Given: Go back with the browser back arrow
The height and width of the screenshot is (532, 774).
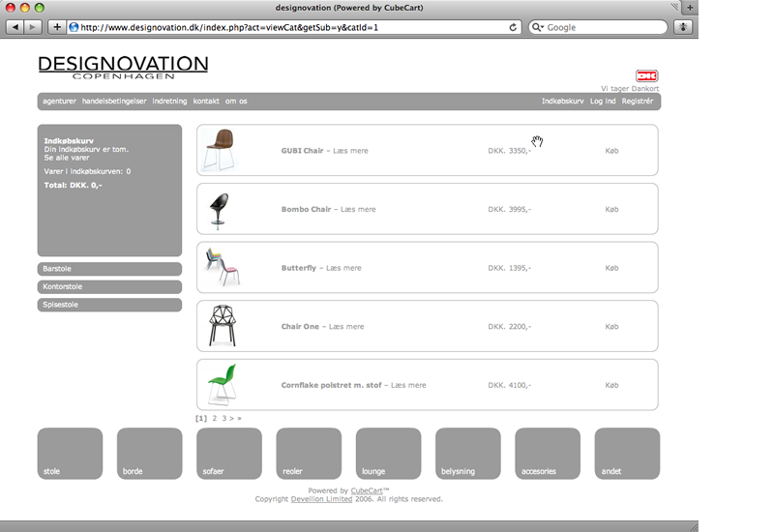Looking at the screenshot, I should [15, 27].
